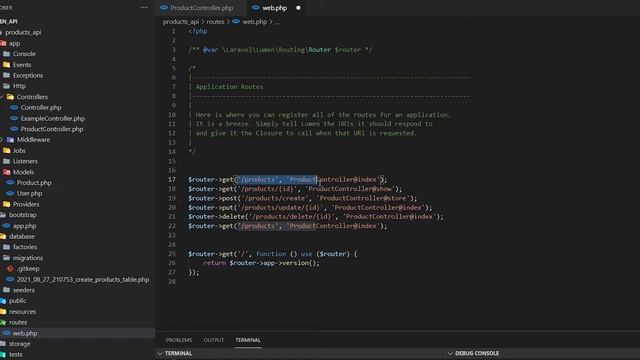The height and width of the screenshot is (360, 640).
Task: Select the web.php editor tab
Action: point(274,8)
